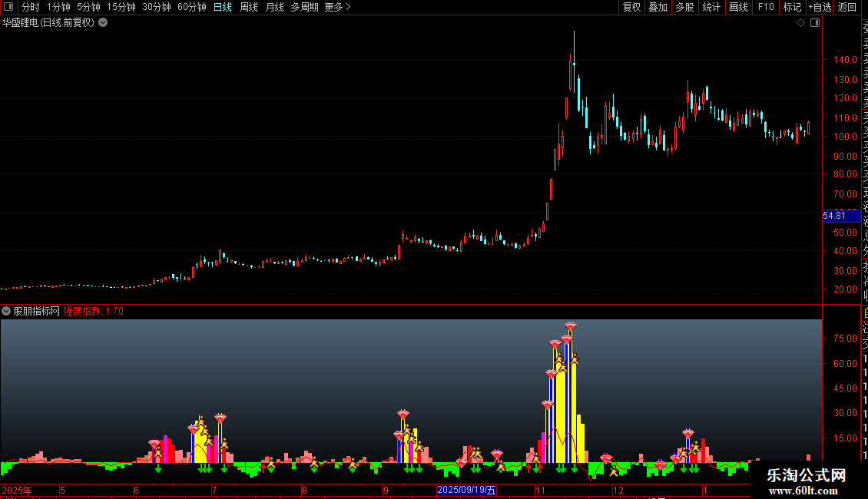Select the 日线 daily chart tab

(x=223, y=7)
